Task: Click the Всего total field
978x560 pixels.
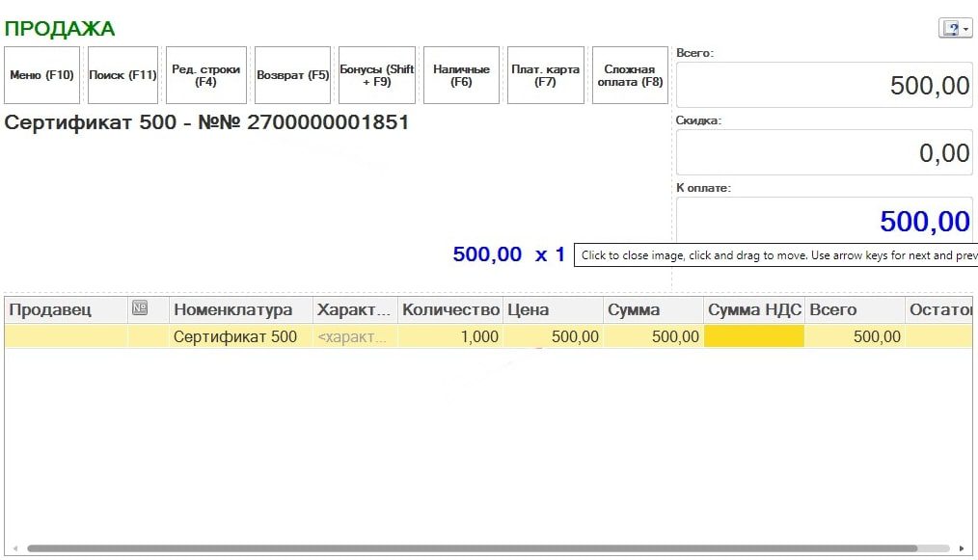Action: point(824,86)
